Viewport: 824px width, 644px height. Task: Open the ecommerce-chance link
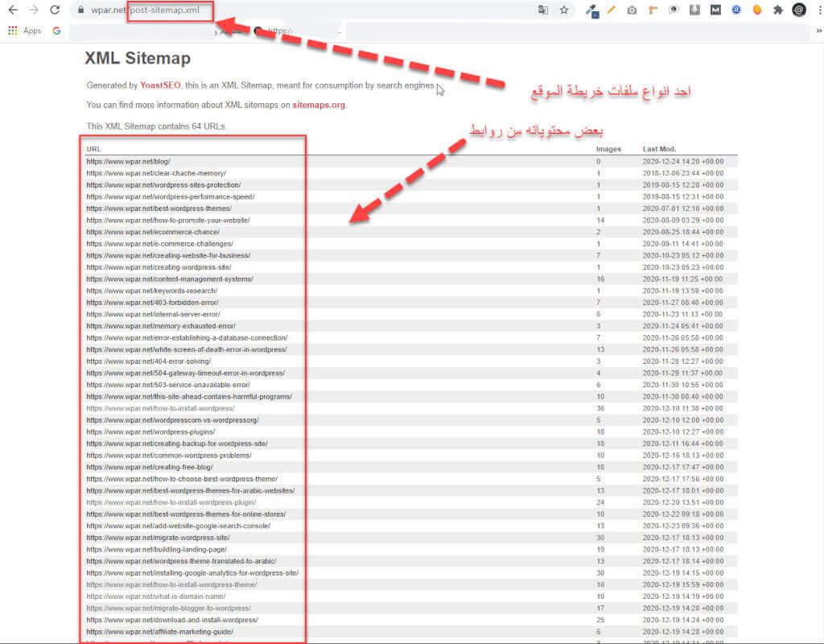click(x=153, y=232)
